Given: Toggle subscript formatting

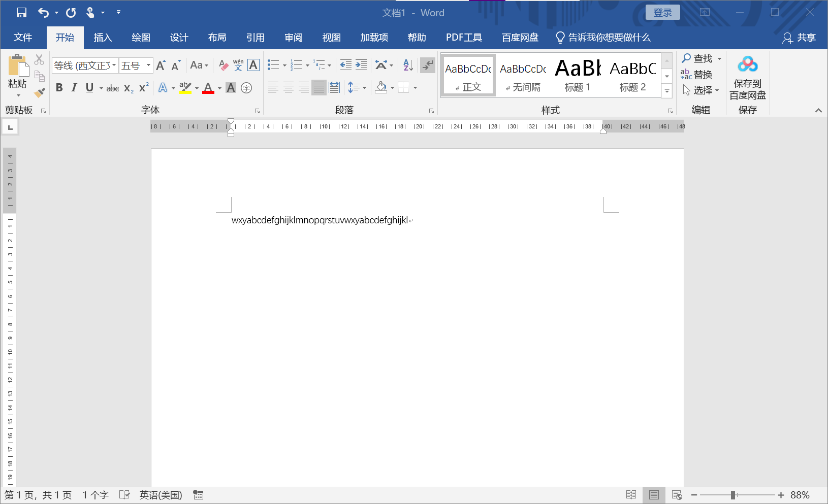Looking at the screenshot, I should (129, 88).
